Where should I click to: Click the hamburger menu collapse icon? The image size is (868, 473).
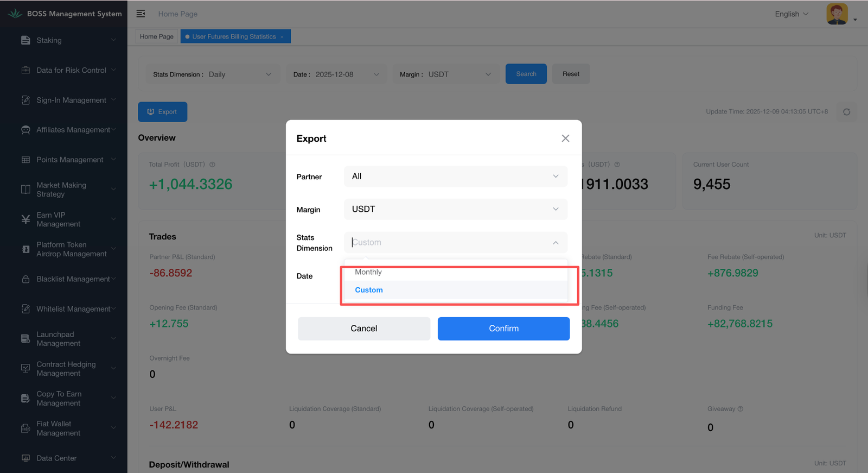click(141, 14)
